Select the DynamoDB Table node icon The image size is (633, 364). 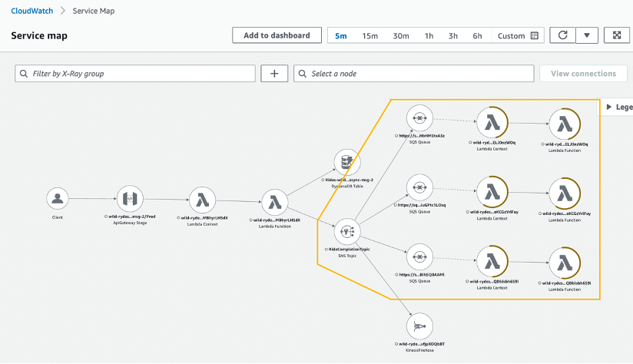pyautogui.click(x=347, y=162)
